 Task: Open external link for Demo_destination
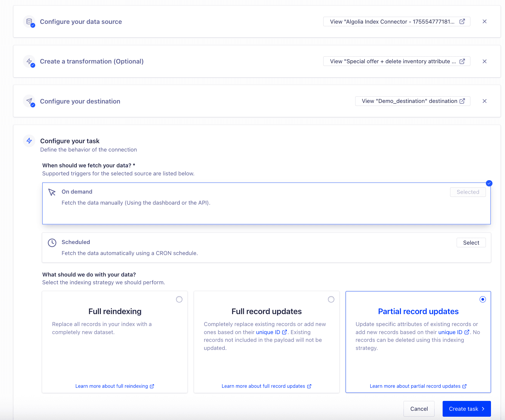[462, 101]
